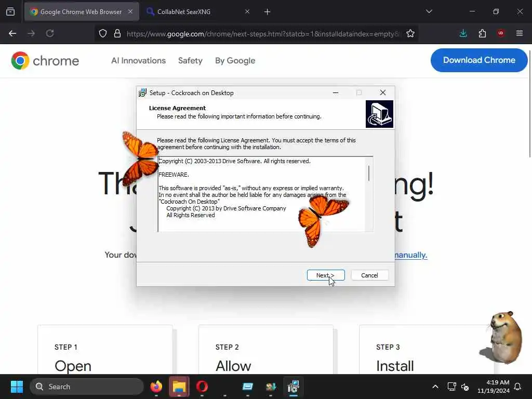Open the Safety page link

(190, 60)
